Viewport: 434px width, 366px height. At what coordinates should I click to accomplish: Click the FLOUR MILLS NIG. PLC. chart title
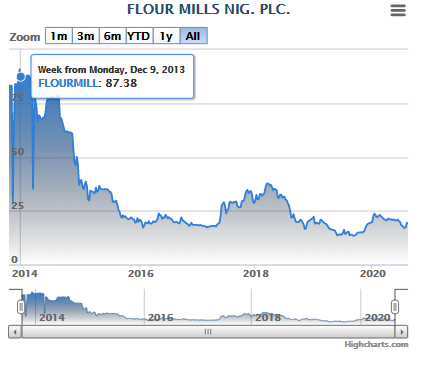pos(209,9)
